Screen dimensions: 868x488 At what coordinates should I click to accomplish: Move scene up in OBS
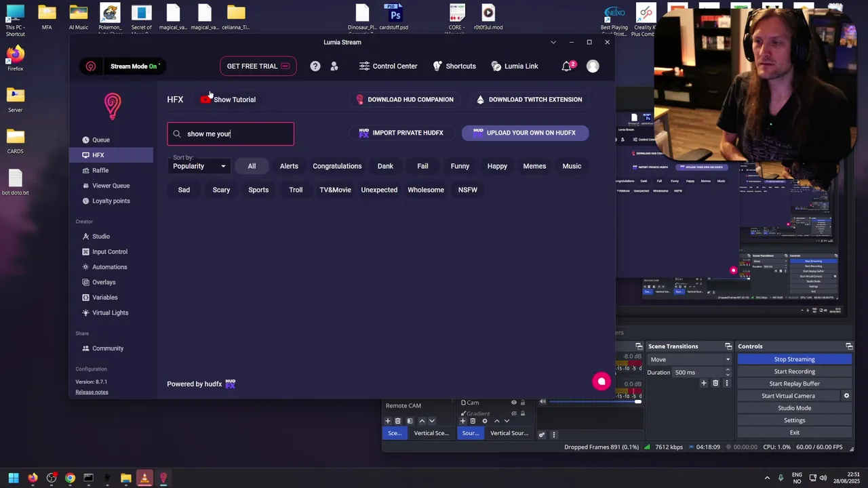tap(422, 421)
